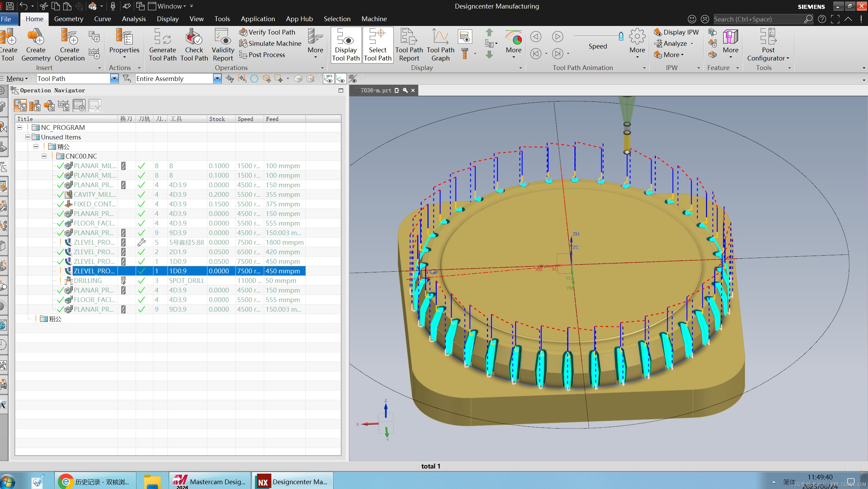Launch Simulate Machine
This screenshot has width=868, height=489.
click(x=270, y=43)
